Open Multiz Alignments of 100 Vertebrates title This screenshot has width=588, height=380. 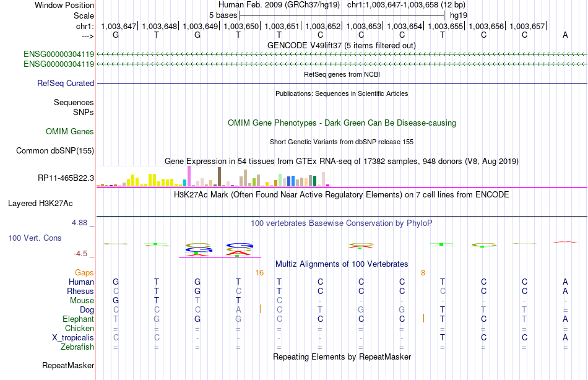pos(342,264)
